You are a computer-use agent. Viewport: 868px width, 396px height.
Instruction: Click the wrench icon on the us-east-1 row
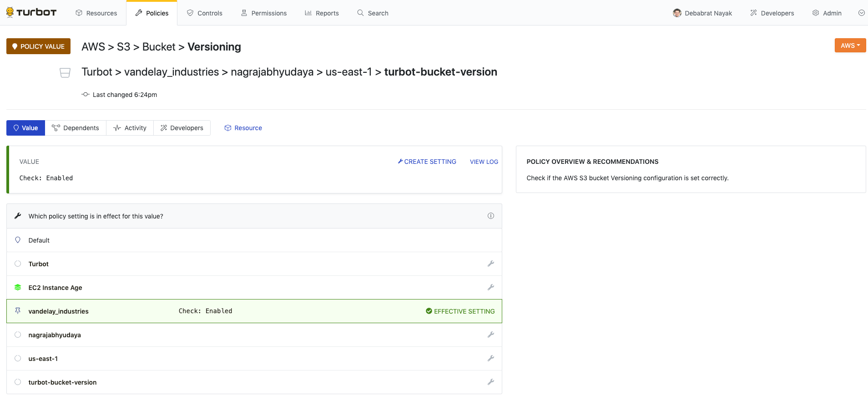coord(490,358)
